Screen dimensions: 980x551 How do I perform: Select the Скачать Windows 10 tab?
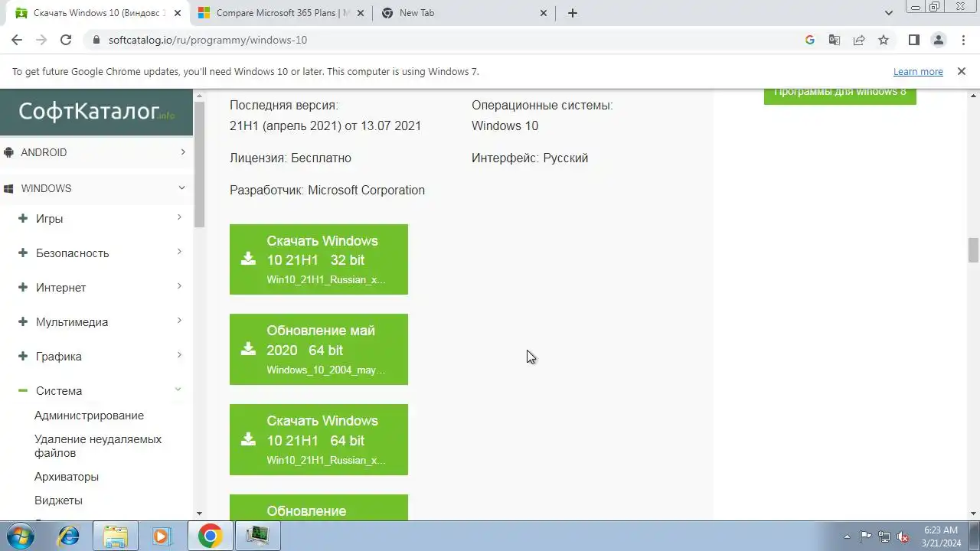click(x=97, y=13)
